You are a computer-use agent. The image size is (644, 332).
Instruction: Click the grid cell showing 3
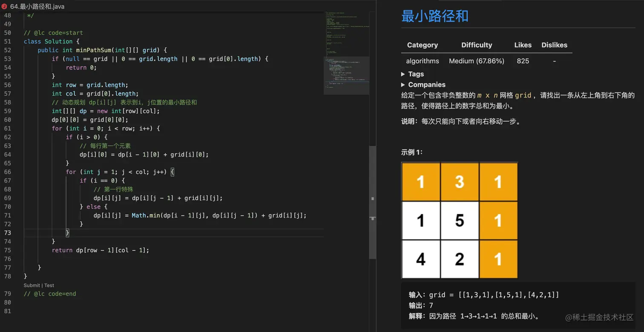(460, 182)
